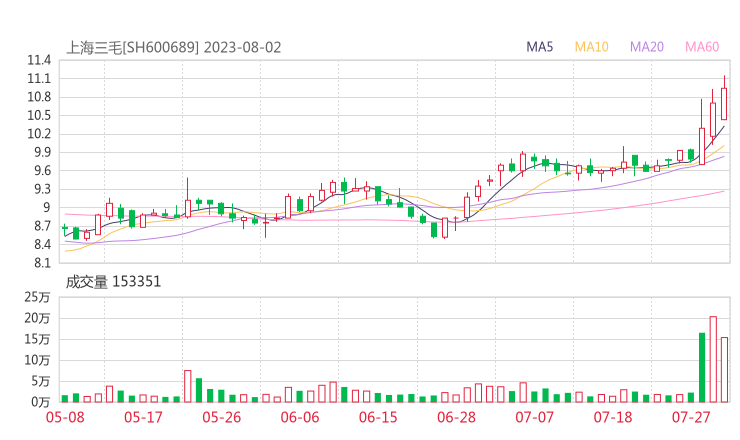Click the 11.1 price axis label
Viewport: 740px width, 440px height.
pyautogui.click(x=39, y=78)
